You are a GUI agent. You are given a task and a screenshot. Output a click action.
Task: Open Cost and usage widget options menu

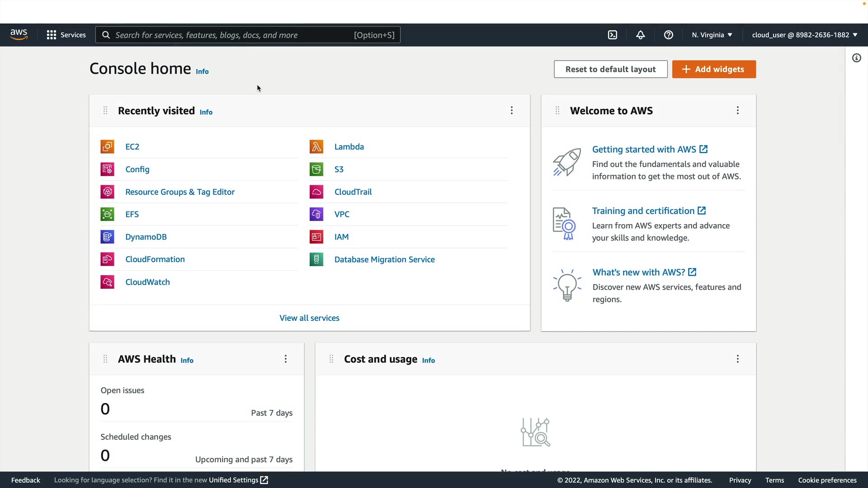click(737, 359)
